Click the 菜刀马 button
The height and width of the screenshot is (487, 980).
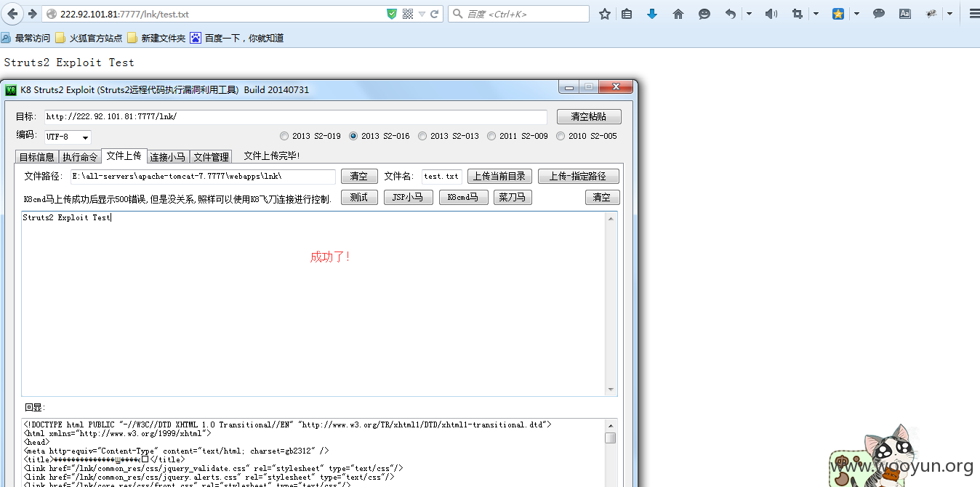pyautogui.click(x=513, y=198)
